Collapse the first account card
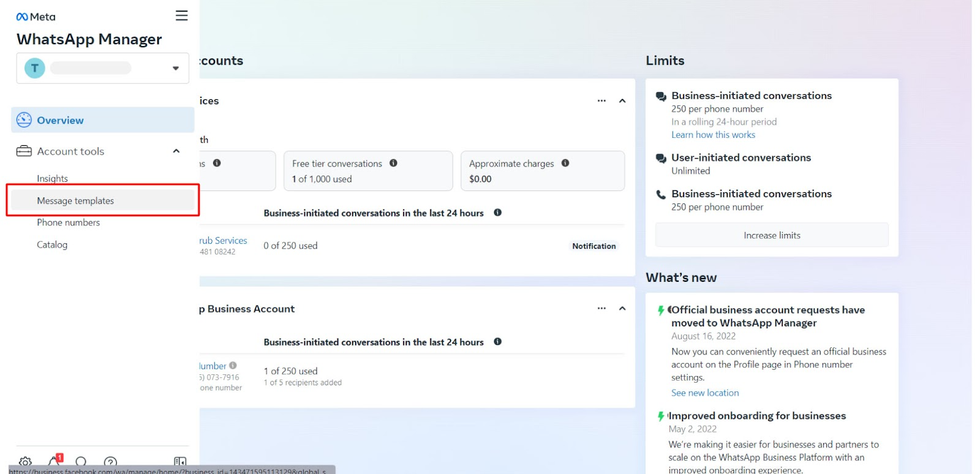Screen dimensions: 980x474 click(x=622, y=100)
